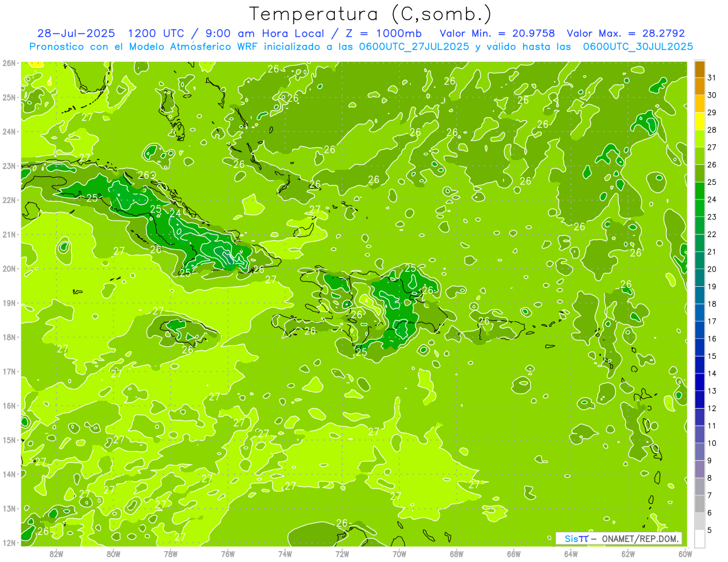This screenshot has height=562, width=728.
Task: Click the color scale value 10
Action: pyautogui.click(x=712, y=443)
